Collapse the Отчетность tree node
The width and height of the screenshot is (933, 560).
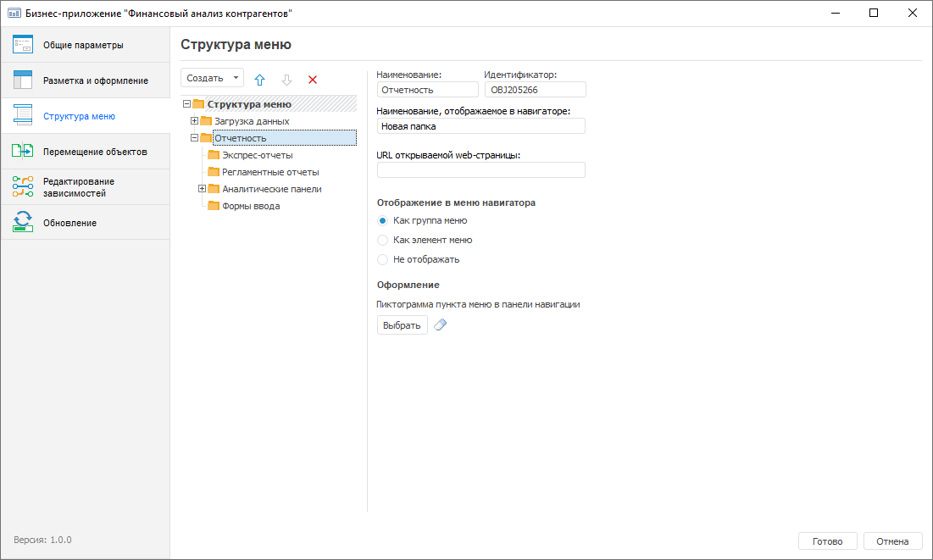pos(194,137)
